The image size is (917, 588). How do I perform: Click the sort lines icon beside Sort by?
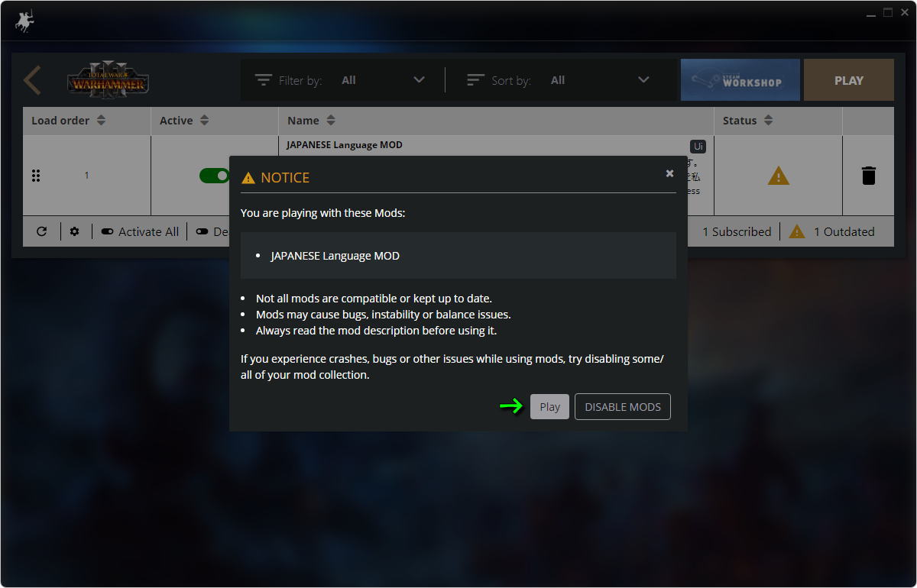pos(475,80)
